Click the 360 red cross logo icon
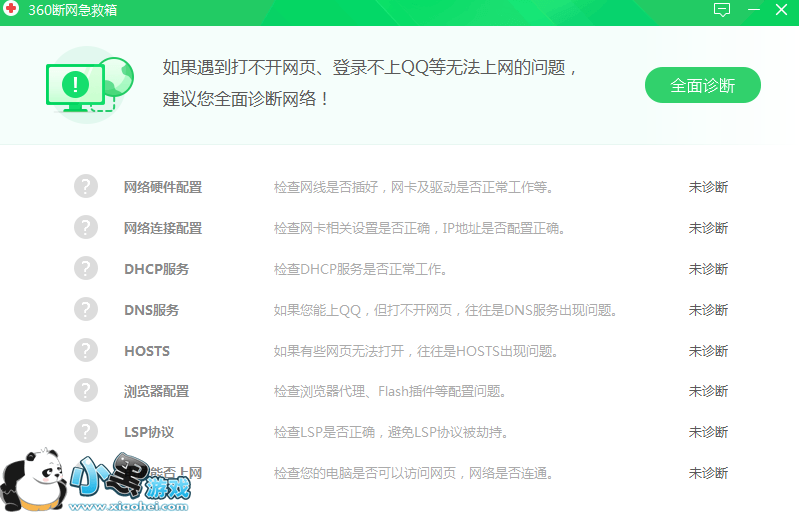Screen dimensions: 799x515 pyautogui.click(x=11, y=9)
